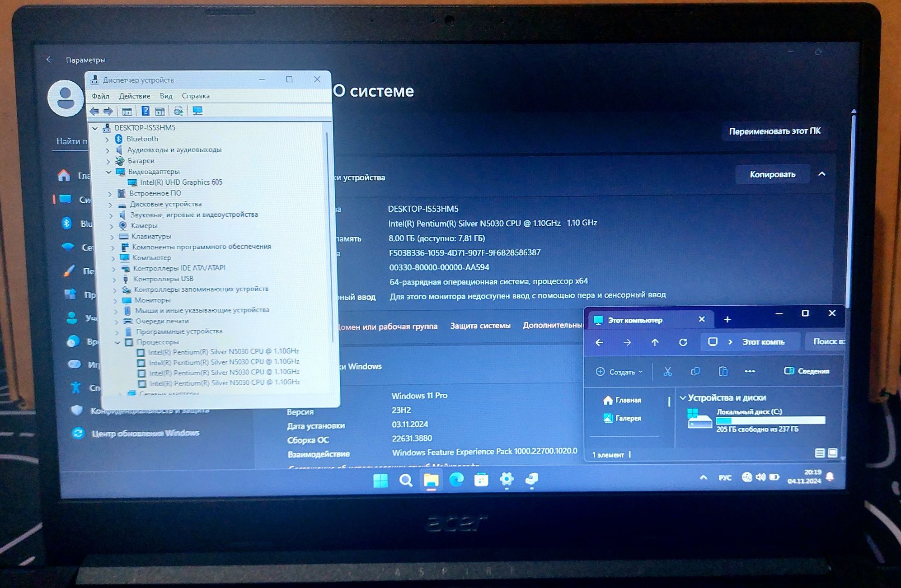The image size is (901, 588).
Task: Open Действие menu in Device Manager
Action: [135, 96]
